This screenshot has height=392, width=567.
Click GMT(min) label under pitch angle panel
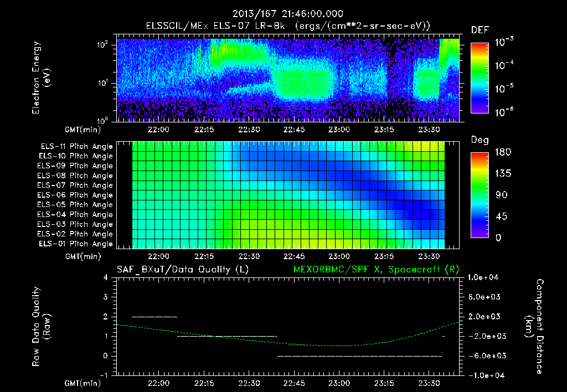point(83,257)
